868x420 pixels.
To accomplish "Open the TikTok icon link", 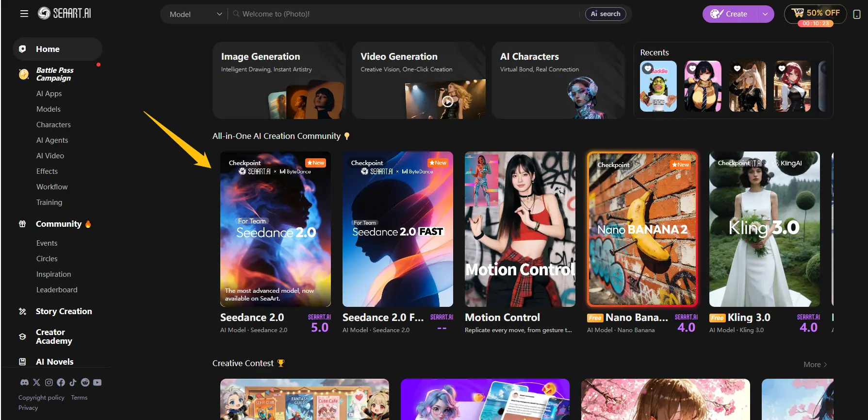I will (73, 383).
